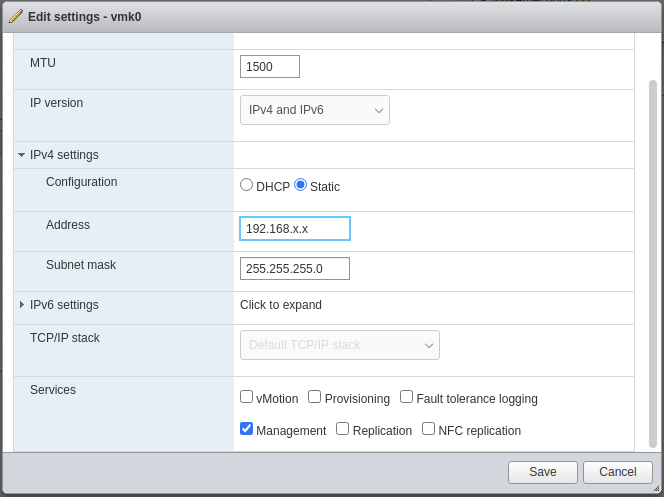This screenshot has width=664, height=497.
Task: Click the pencil edit icon in title bar
Action: pyautogui.click(x=15, y=16)
